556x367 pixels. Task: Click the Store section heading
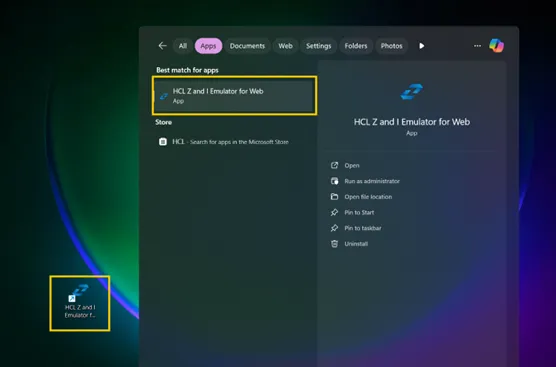163,122
